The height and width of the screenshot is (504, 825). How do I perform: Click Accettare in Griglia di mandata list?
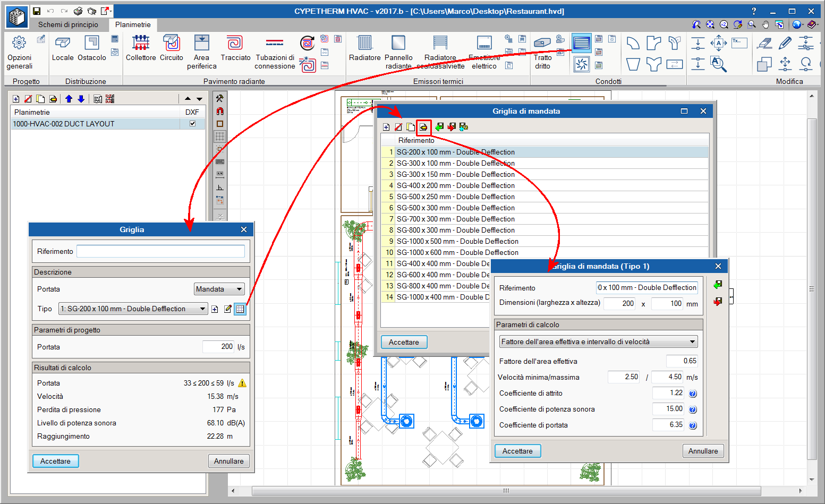tap(404, 342)
